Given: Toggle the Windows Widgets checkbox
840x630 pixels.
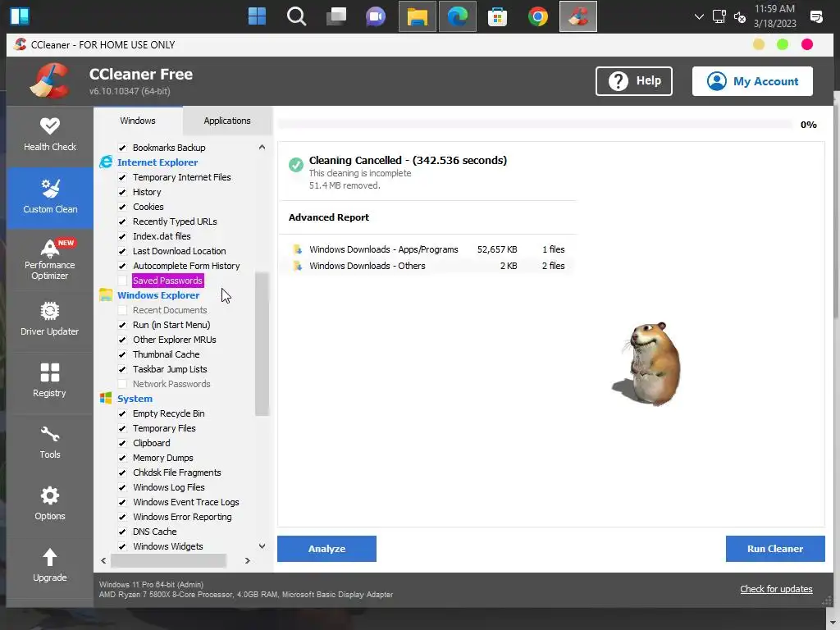Looking at the screenshot, I should (122, 546).
